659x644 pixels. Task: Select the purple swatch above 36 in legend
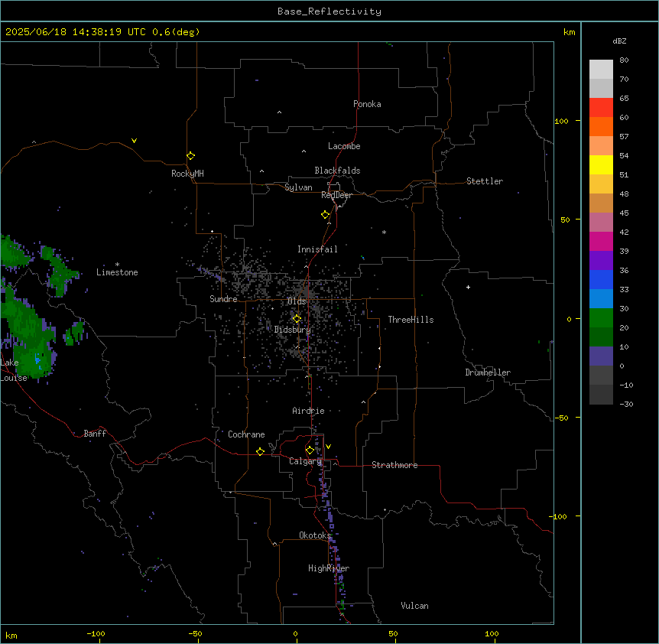click(601, 261)
